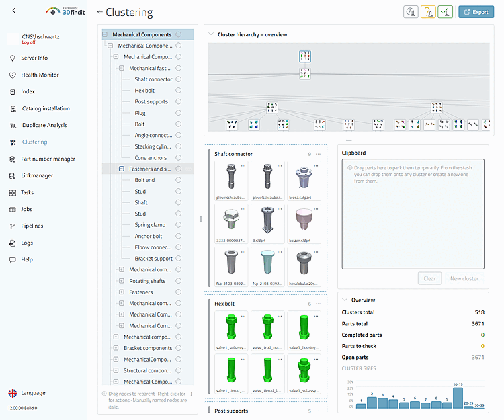
Task: Click the left arrow next to Clustering title
Action: pyautogui.click(x=99, y=12)
